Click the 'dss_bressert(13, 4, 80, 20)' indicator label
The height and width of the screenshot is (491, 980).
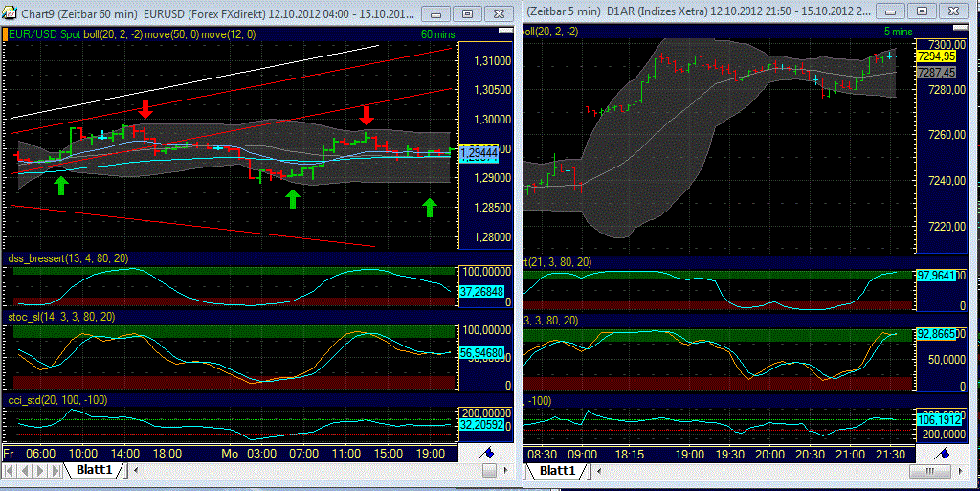[69, 258]
